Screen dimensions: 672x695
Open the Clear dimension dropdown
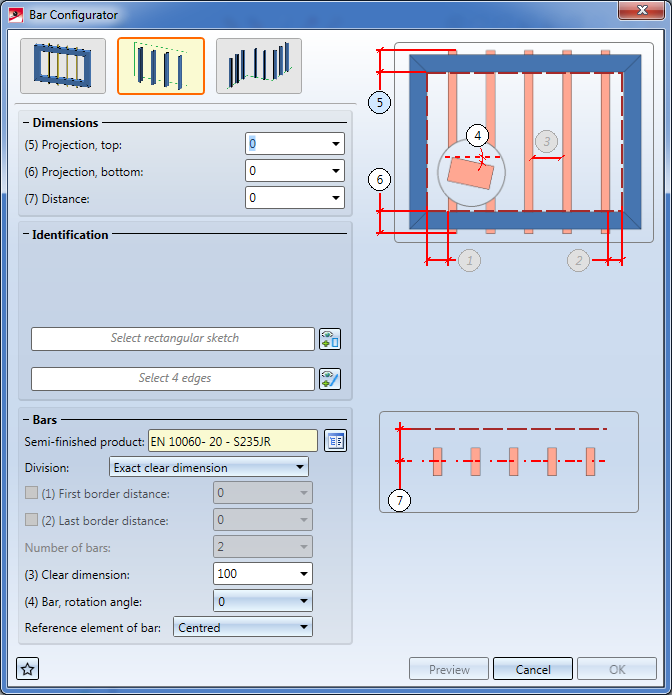[x=304, y=574]
